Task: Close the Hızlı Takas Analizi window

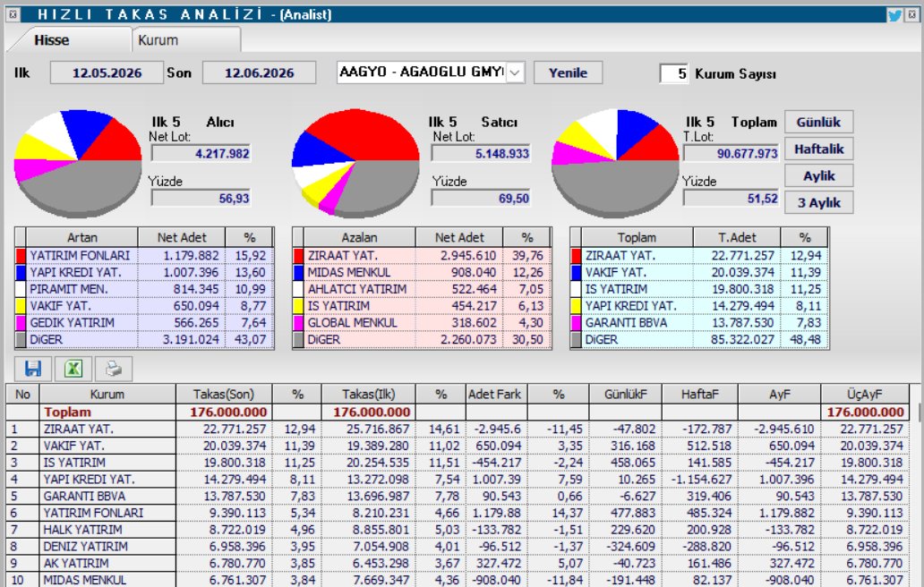Action: click(912, 14)
